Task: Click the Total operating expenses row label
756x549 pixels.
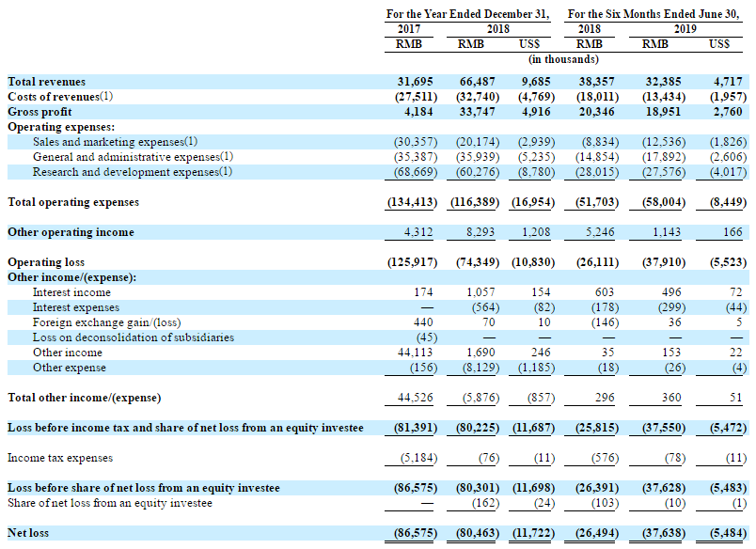Action: click(x=73, y=202)
